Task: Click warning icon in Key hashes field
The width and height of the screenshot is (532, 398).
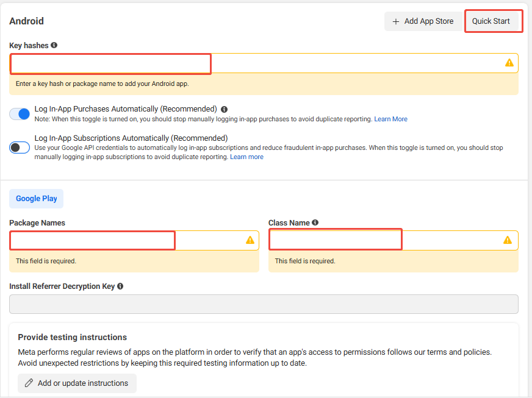Action: pyautogui.click(x=509, y=63)
